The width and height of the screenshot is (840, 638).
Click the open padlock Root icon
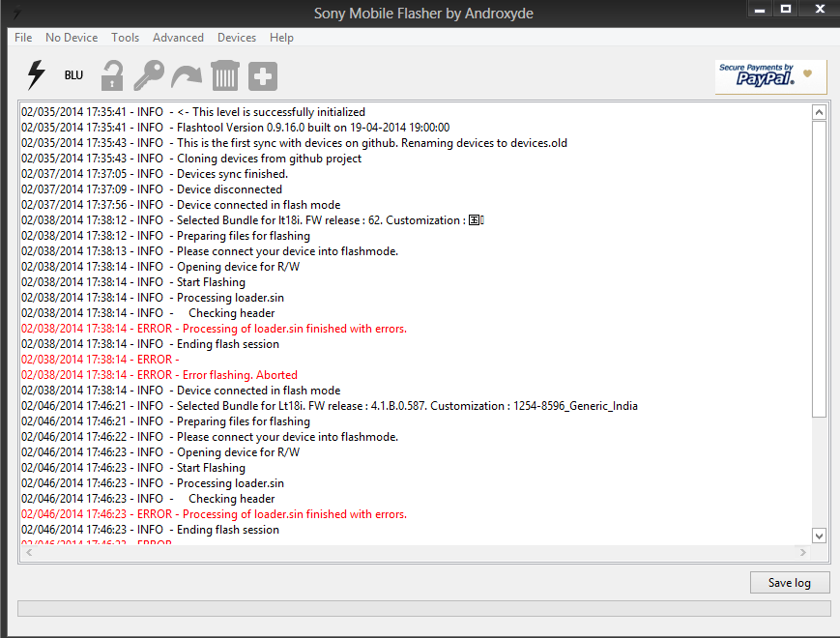pos(112,75)
